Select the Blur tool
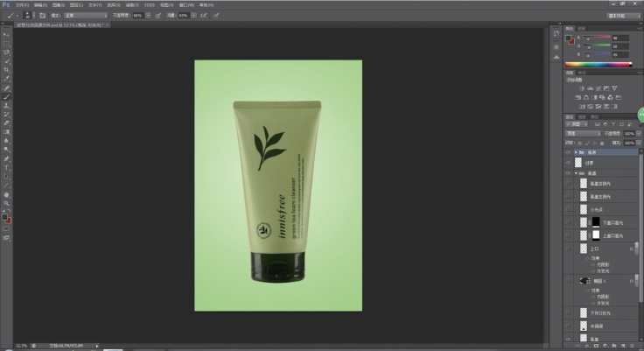This screenshot has height=351, width=644. coord(7,141)
